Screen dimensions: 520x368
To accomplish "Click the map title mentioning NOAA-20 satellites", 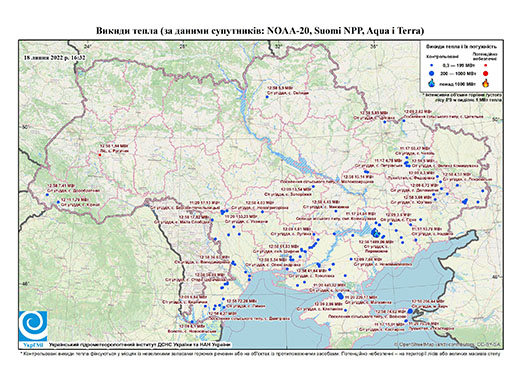I will [x=260, y=31].
